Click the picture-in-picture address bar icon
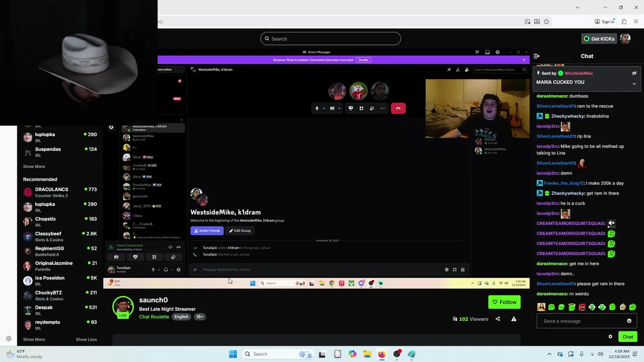This screenshot has height=362, width=644. click(x=527, y=22)
